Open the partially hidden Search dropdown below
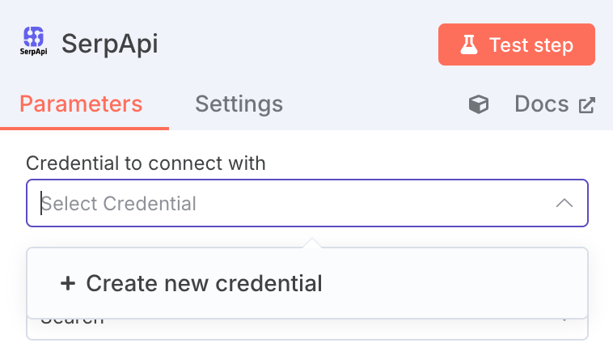Image resolution: width=613 pixels, height=364 pixels. click(x=306, y=329)
